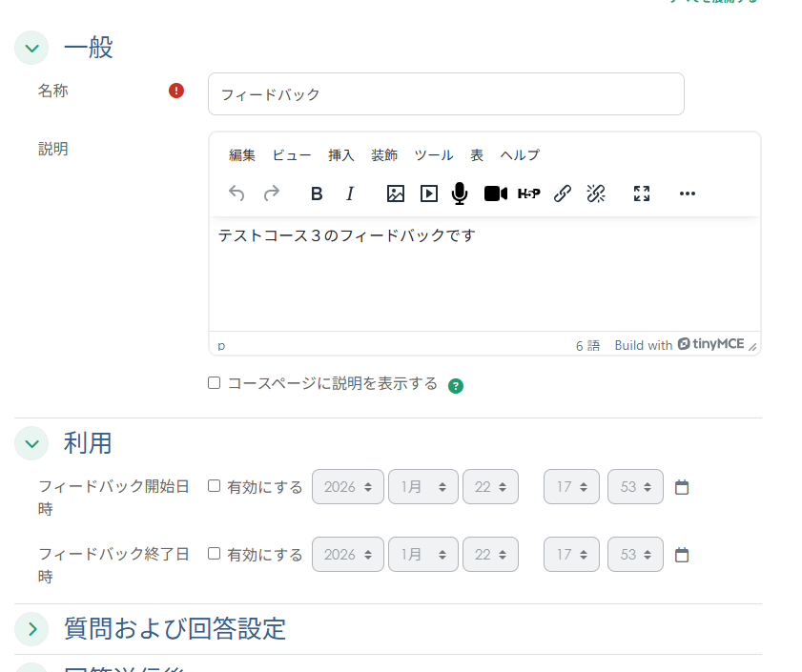Open the 挿入 editor menu

coord(341,155)
